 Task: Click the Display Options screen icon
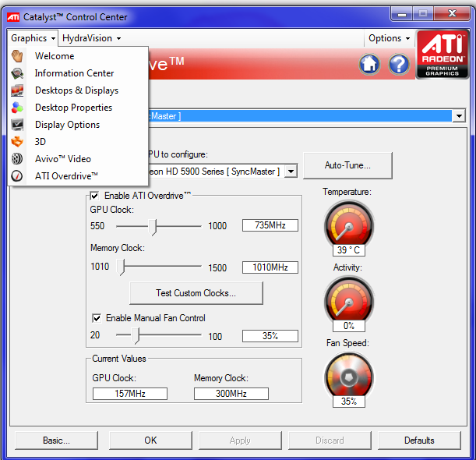tap(17, 125)
